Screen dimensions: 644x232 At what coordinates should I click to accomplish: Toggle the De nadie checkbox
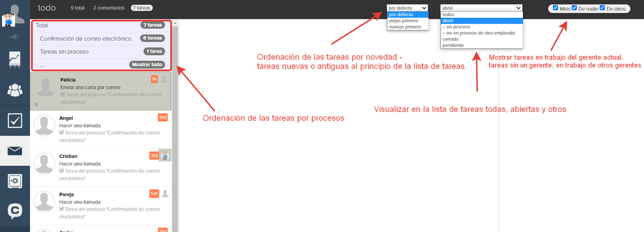tap(574, 8)
